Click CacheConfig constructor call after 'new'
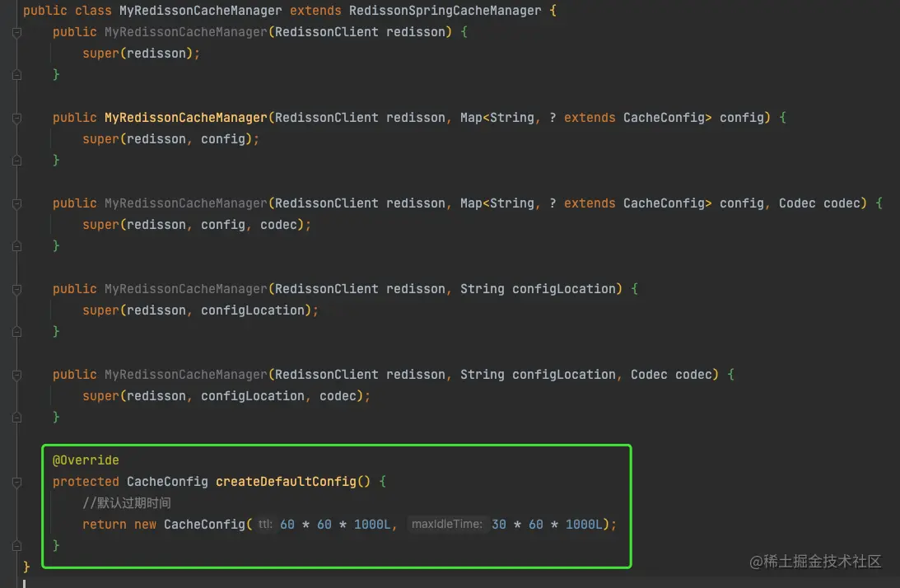Viewport: 900px width, 588px height. click(x=204, y=525)
